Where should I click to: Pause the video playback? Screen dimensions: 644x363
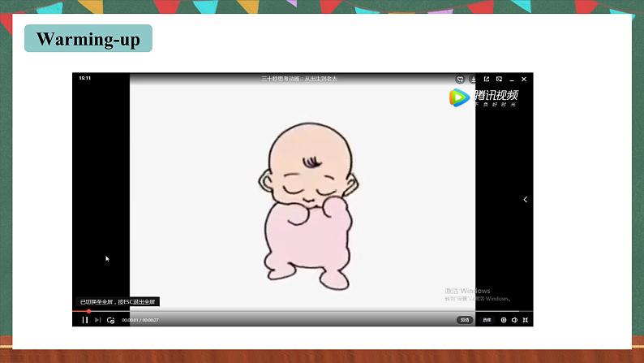coord(84,320)
